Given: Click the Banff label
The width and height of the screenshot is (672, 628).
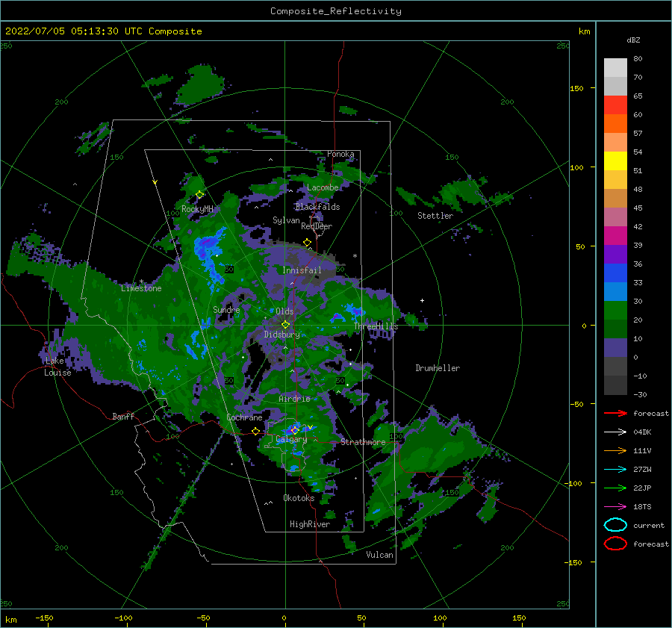Looking at the screenshot, I should tap(123, 416).
